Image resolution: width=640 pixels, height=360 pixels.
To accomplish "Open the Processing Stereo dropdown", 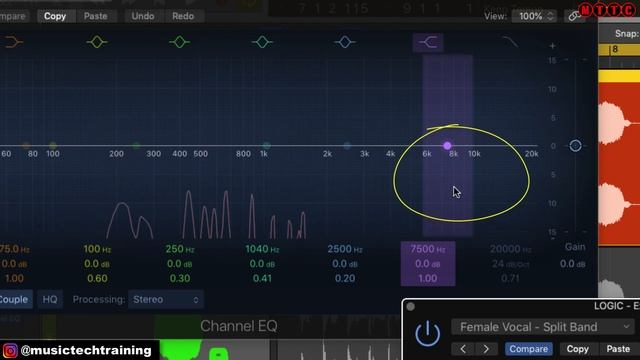I will [x=166, y=299].
